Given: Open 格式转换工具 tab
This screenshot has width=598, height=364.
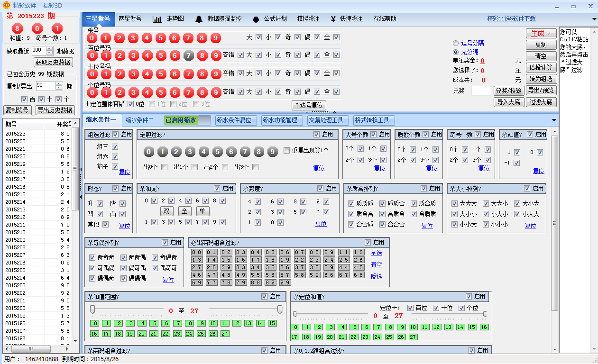Looking at the screenshot, I should pyautogui.click(x=375, y=120).
